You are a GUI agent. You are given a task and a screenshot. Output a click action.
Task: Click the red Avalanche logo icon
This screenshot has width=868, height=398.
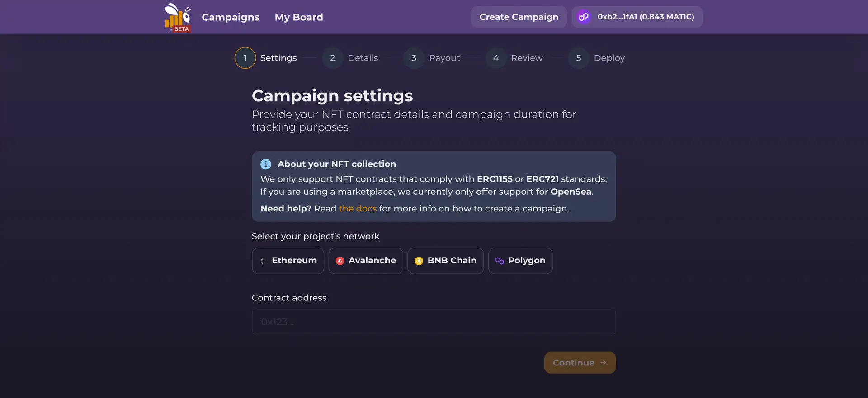[x=340, y=261]
